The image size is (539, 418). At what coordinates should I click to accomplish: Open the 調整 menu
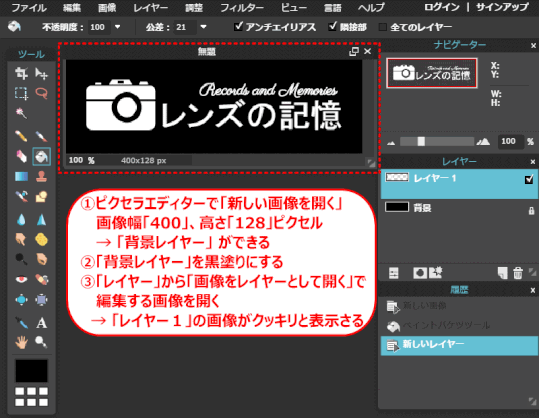[x=194, y=8]
